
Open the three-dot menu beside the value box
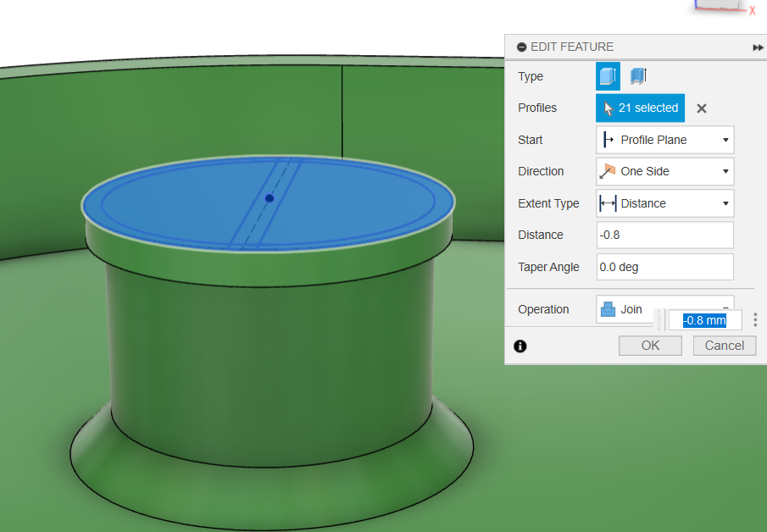point(755,320)
